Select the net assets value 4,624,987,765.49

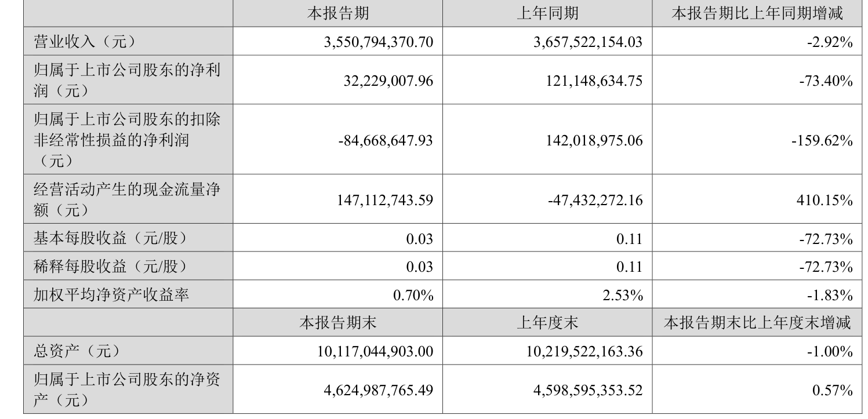[x=378, y=390]
